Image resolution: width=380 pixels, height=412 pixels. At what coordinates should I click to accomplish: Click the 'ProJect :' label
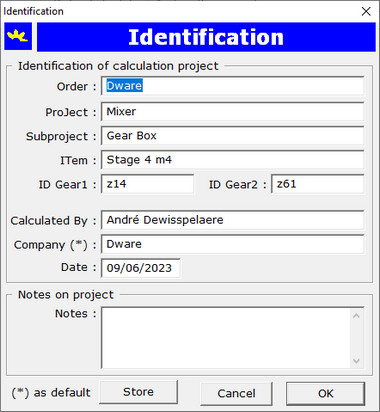(x=71, y=112)
